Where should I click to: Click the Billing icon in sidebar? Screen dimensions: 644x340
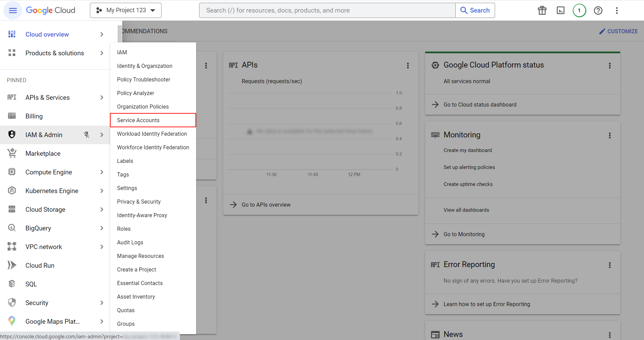point(12,116)
